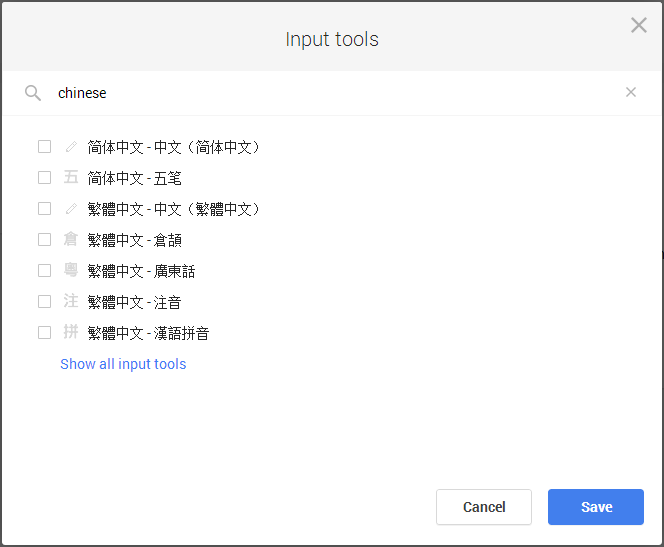This screenshot has height=547, width=664.
Task: Open Show all input tools link
Action: tap(123, 364)
